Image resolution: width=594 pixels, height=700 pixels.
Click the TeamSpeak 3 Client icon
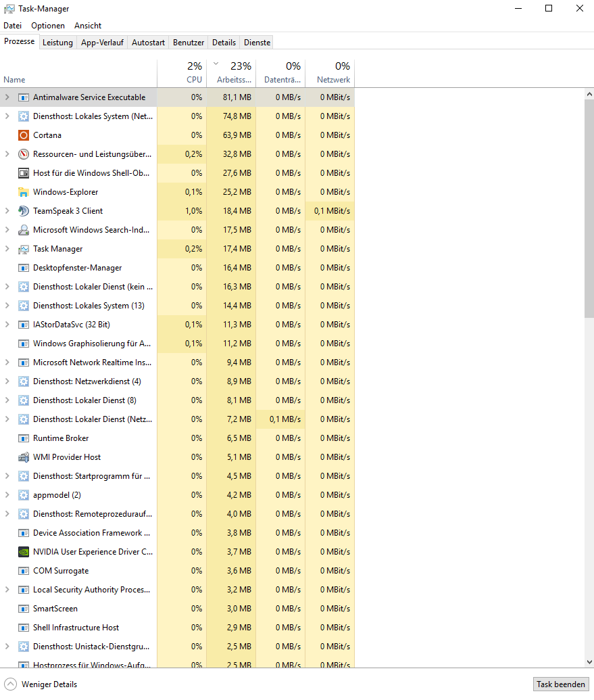point(24,211)
